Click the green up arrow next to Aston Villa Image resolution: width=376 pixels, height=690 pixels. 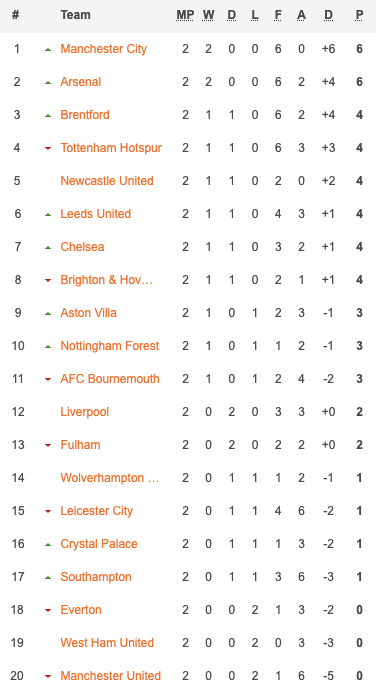coord(48,314)
